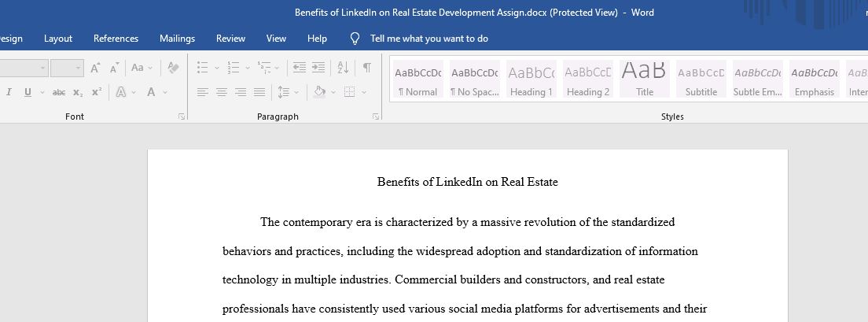Image resolution: width=868 pixels, height=322 pixels.
Task: Open line and paragraph spacing
Action: pyautogui.click(x=283, y=92)
